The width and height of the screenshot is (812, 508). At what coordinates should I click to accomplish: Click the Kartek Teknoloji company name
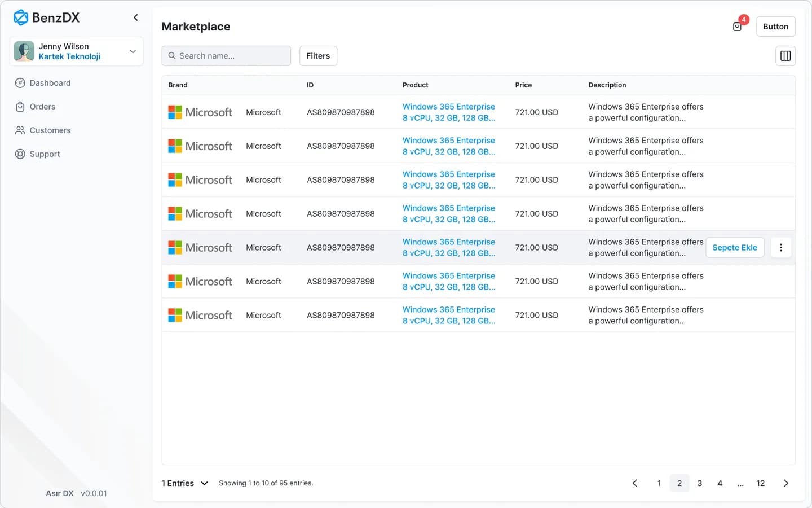69,56
